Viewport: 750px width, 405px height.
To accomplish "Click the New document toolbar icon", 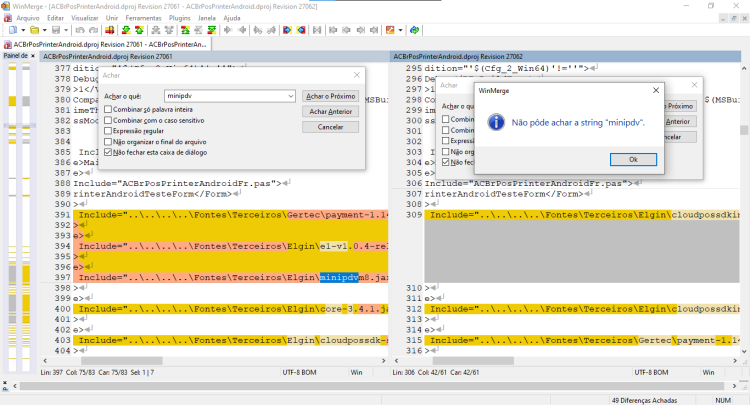I will click(13, 30).
